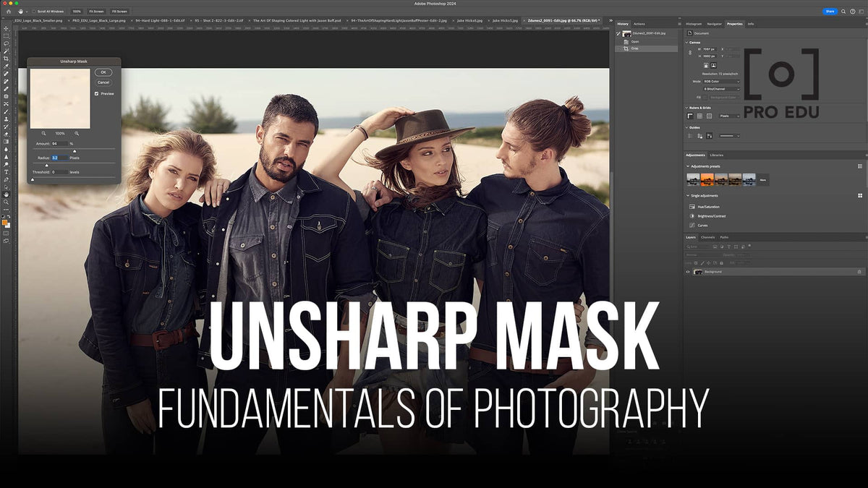Open the RGB Color mode dropdown
868x488 pixels.
pos(722,82)
